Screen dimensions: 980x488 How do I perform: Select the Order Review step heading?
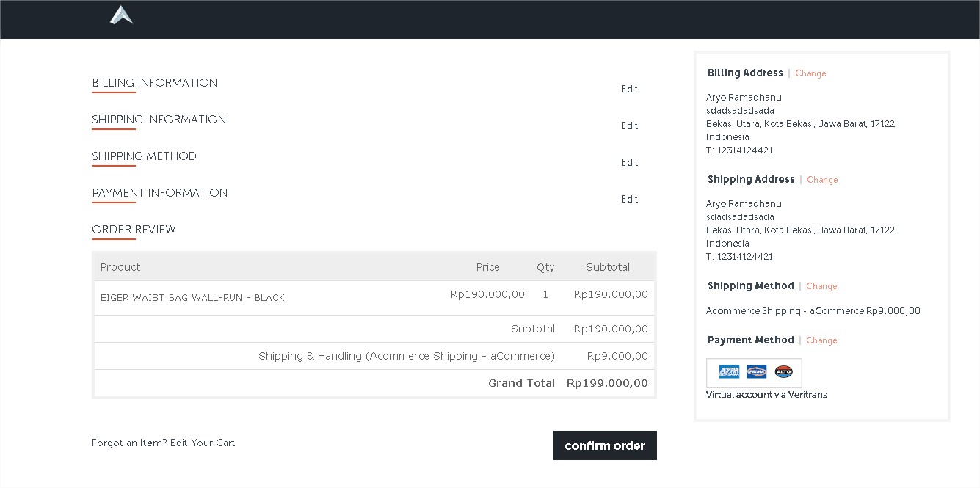134,230
